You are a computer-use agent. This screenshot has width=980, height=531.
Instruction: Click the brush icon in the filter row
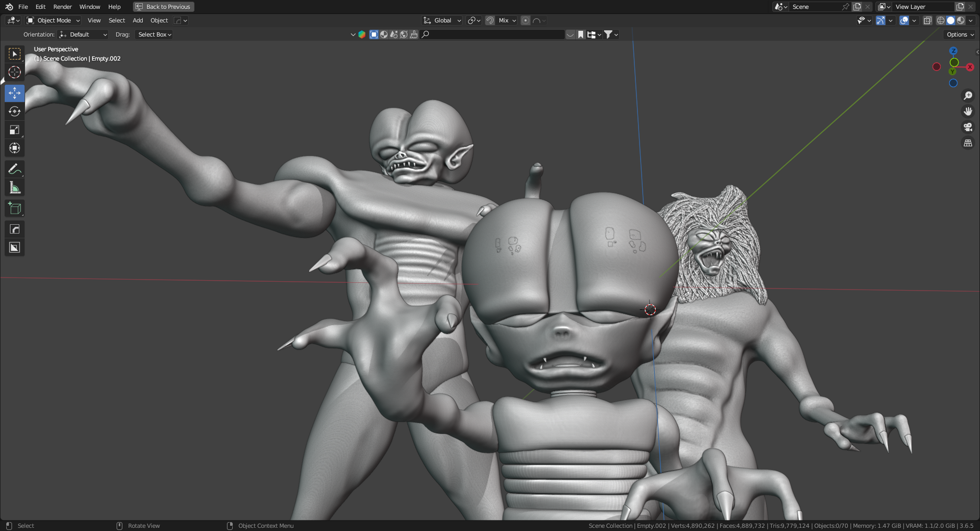pos(414,34)
